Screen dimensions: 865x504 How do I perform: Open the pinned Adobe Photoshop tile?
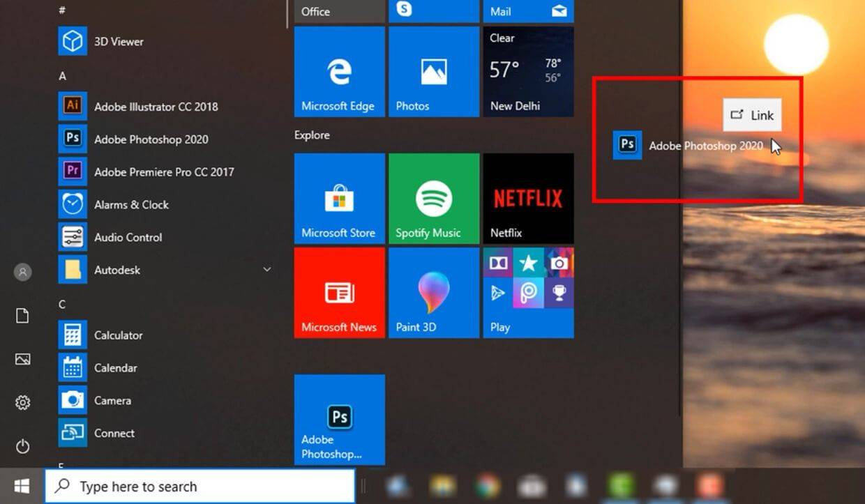click(x=340, y=420)
